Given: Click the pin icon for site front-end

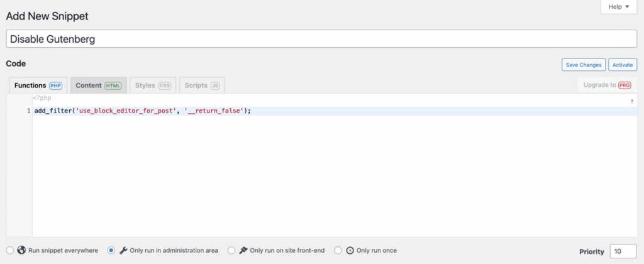Looking at the screenshot, I should [x=243, y=250].
